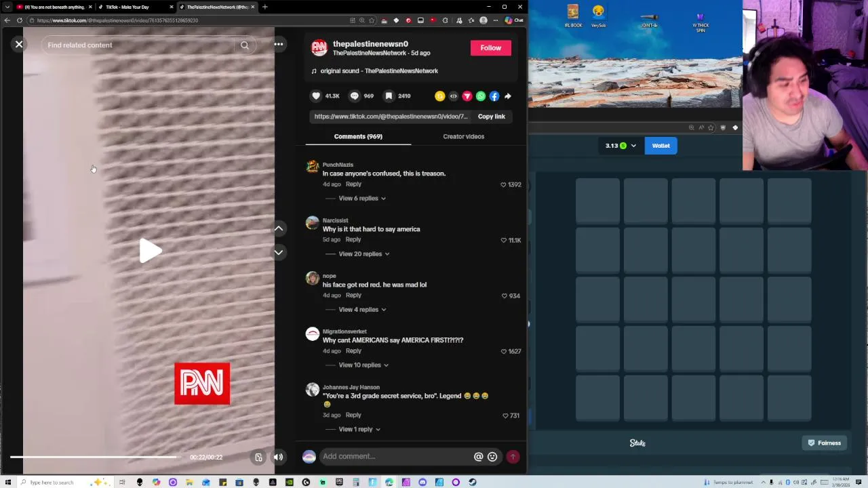Viewport: 868px width, 488px height.
Task: Click the comment bubble icon showing 969
Action: pos(354,96)
